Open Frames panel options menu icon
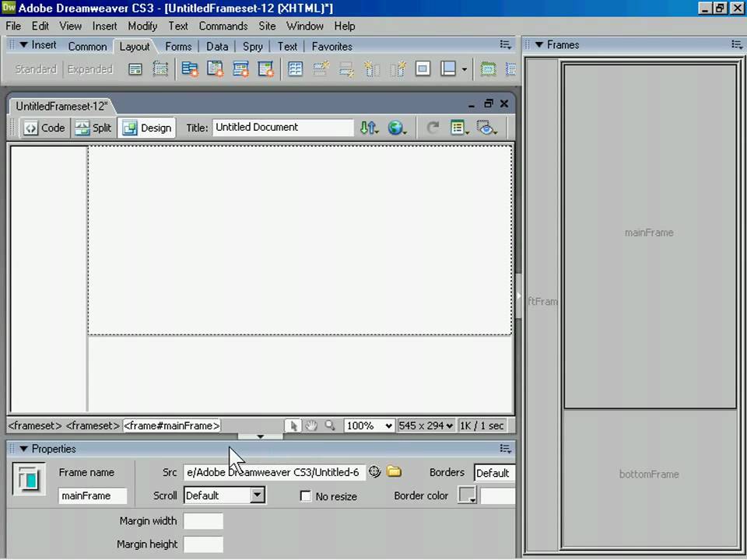The height and width of the screenshot is (560, 747). (737, 45)
